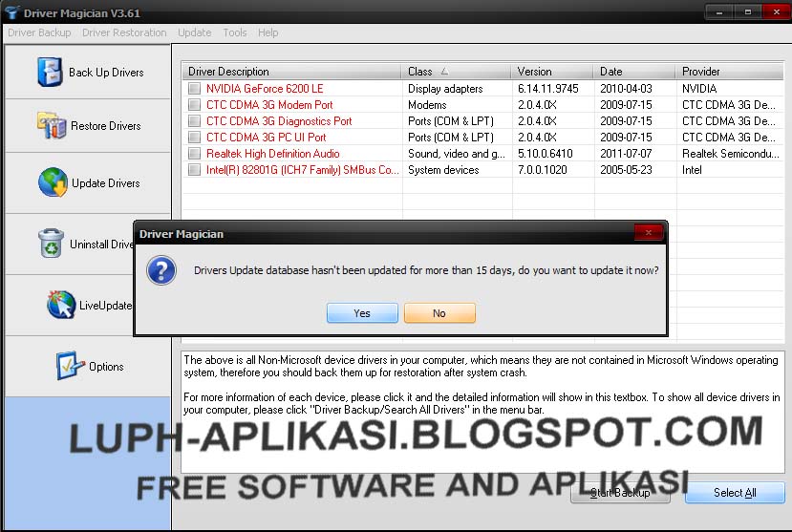Open the Update menu
Screen dimensions: 792x532
point(195,32)
